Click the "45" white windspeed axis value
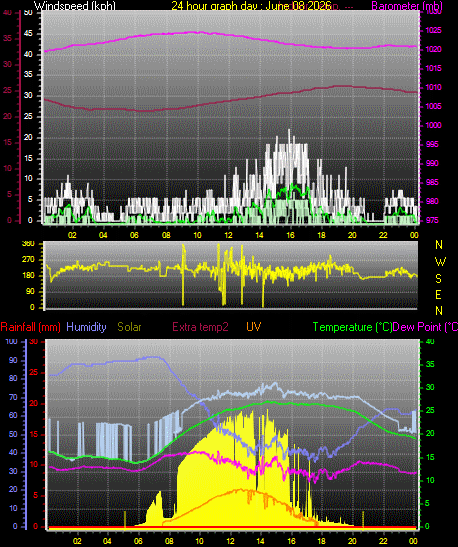This screenshot has height=547, width=458. pos(28,33)
